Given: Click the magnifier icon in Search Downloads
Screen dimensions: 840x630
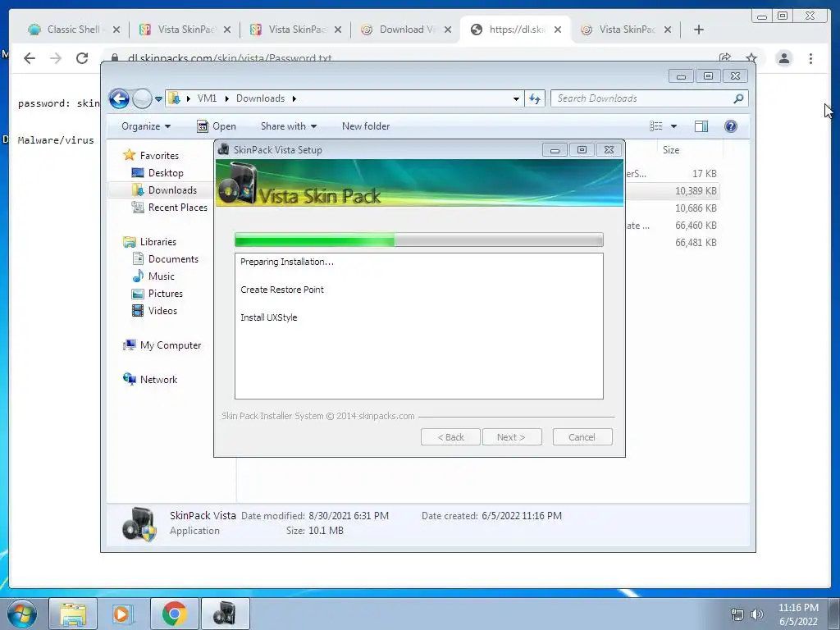Looking at the screenshot, I should 738,98.
